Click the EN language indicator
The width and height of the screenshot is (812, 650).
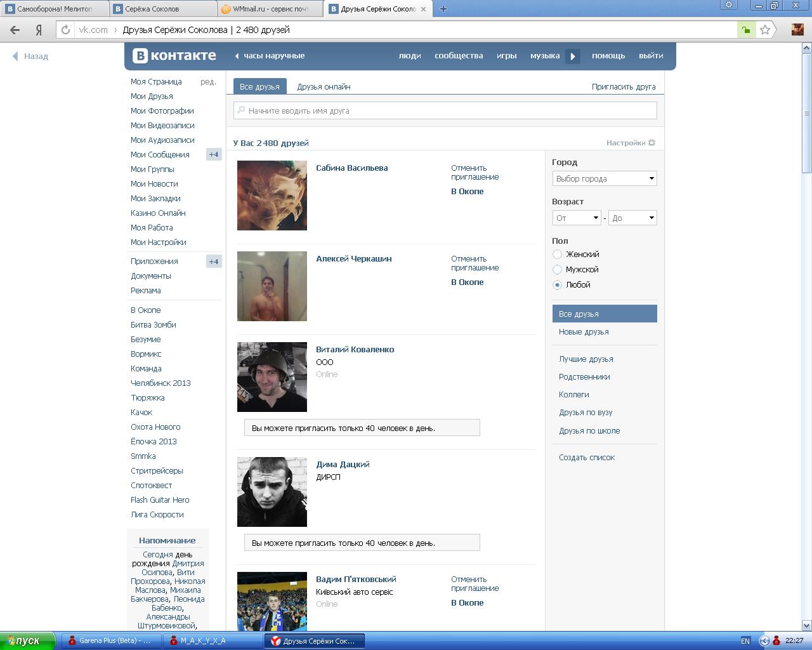coord(745,641)
